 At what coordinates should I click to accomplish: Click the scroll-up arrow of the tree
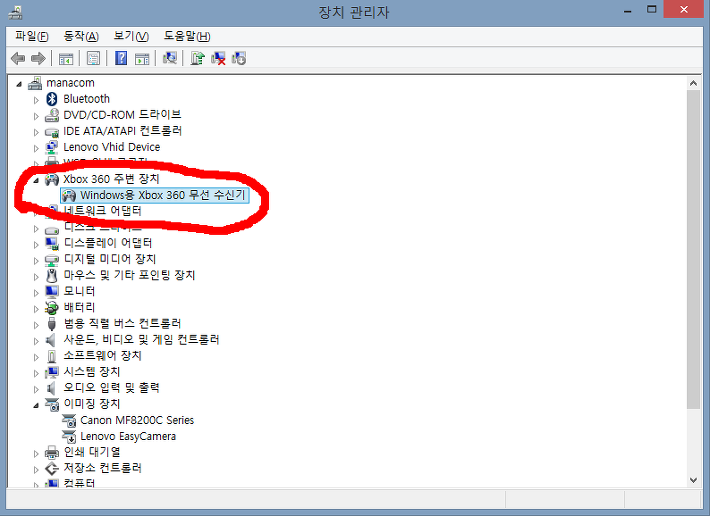click(693, 83)
